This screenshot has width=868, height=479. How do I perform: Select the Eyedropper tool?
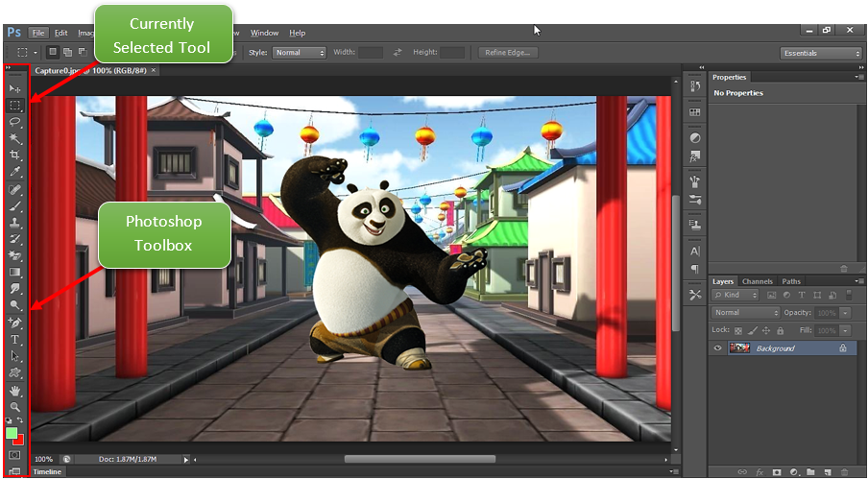point(15,172)
